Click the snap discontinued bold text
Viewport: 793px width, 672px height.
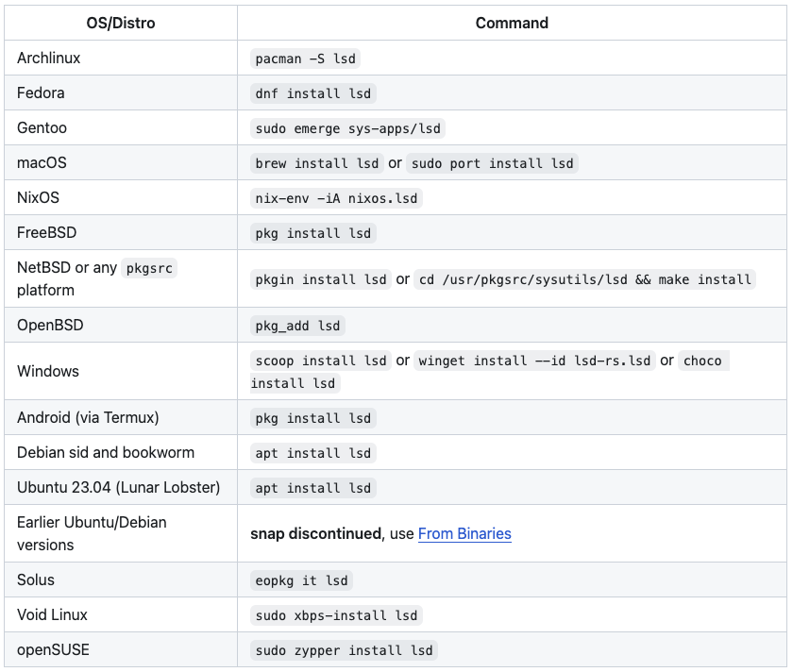(x=316, y=534)
